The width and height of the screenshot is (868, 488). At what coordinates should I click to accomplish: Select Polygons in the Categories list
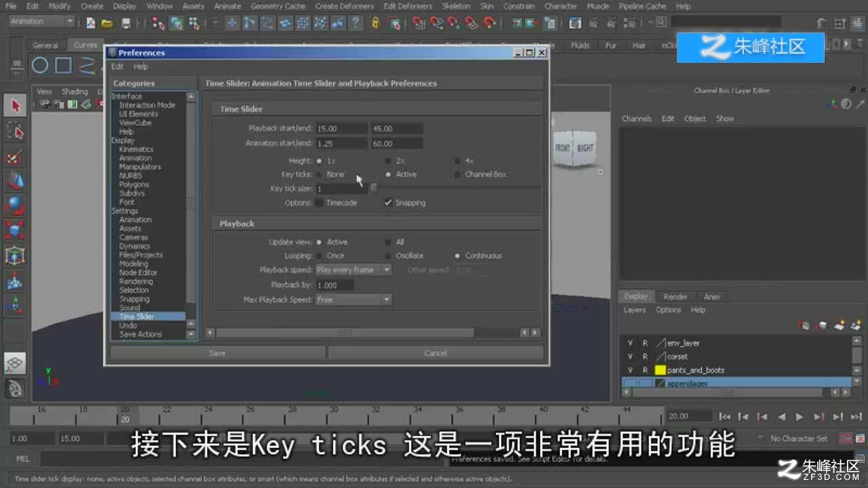[134, 184]
